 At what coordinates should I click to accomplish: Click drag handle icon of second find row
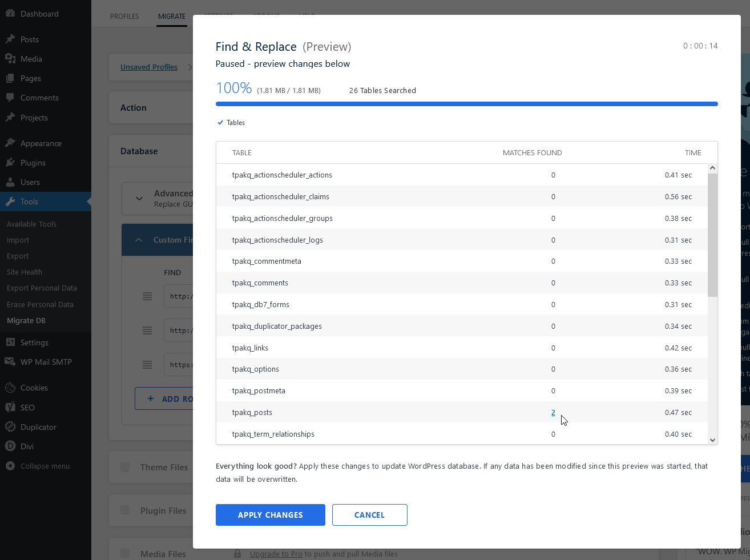click(x=147, y=331)
